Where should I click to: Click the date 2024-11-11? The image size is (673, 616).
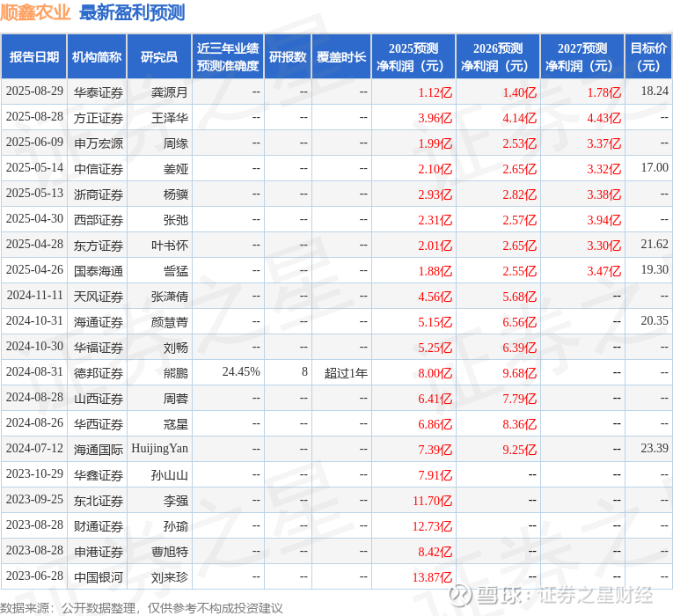35,296
